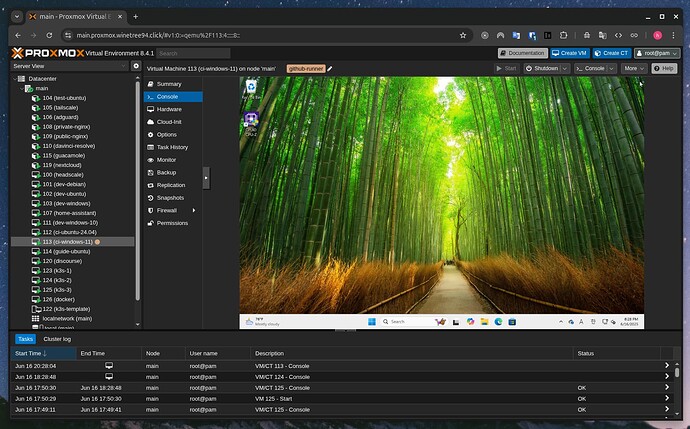
Task: Click the Documentation button
Action: [x=523, y=53]
